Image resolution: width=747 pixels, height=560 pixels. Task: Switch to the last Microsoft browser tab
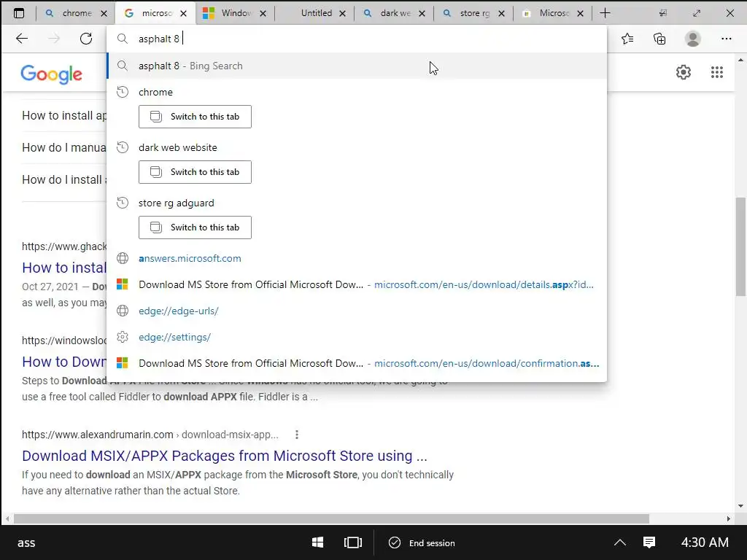point(553,13)
